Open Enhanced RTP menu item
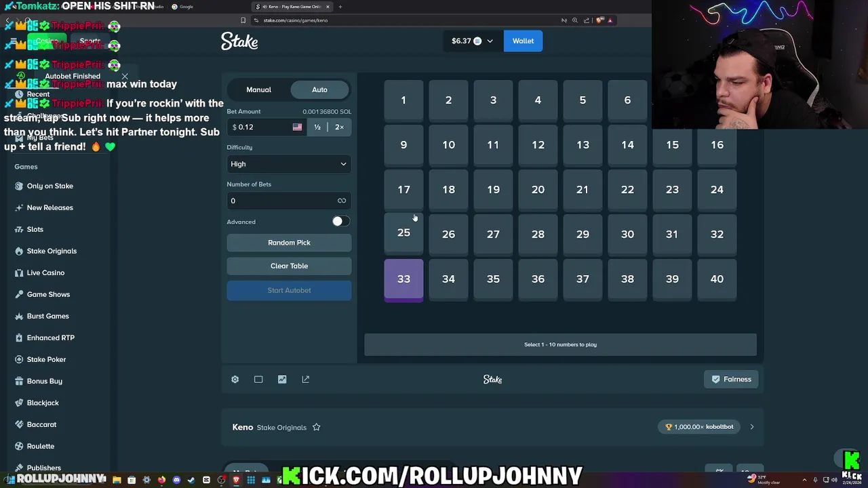The height and width of the screenshot is (488, 868). tap(51, 338)
